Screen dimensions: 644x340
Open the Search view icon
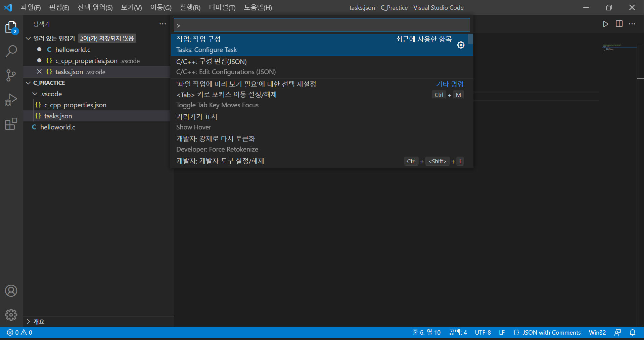coord(11,51)
